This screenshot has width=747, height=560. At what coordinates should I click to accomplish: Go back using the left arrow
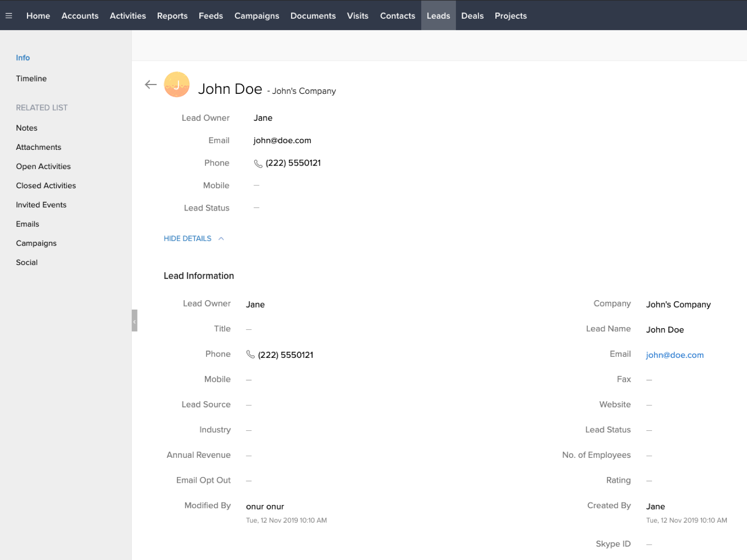tap(150, 85)
